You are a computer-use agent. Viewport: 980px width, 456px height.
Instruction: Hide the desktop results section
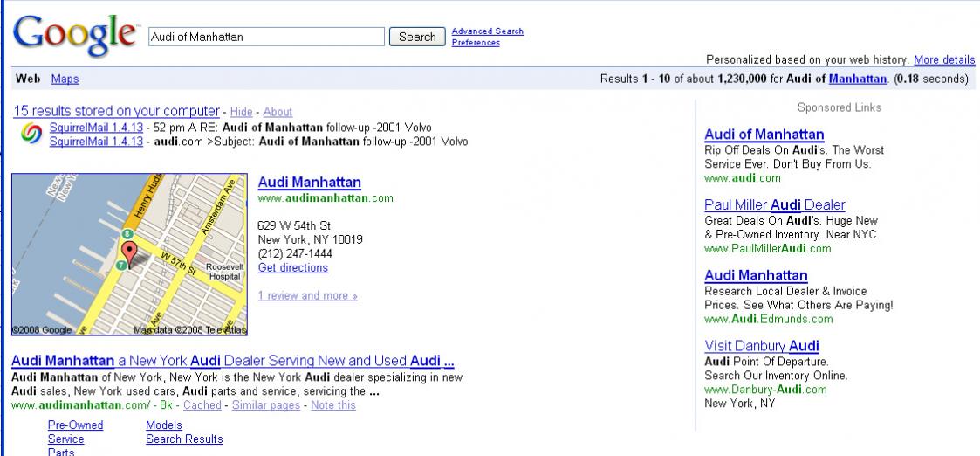point(242,112)
